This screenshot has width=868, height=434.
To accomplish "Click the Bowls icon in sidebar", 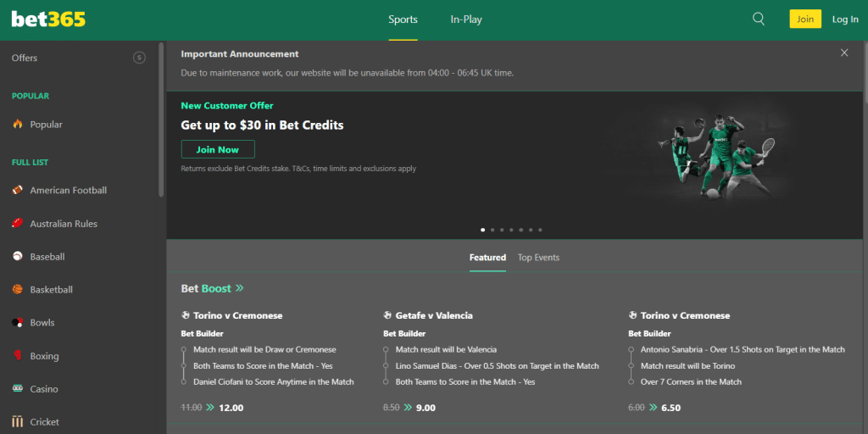I will (18, 322).
